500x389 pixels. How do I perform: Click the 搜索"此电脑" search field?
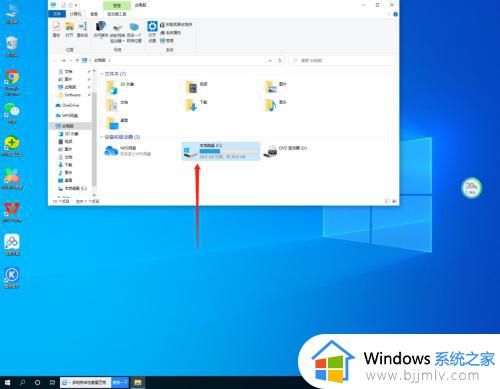[342, 61]
